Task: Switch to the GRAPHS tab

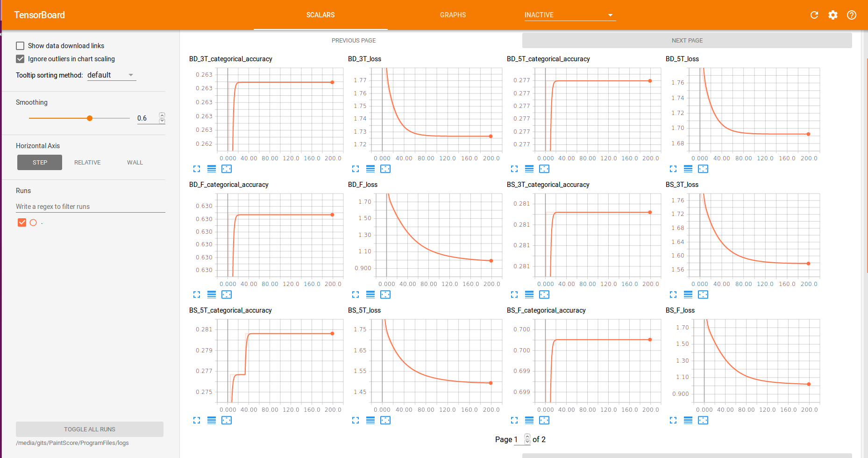Action: 453,15
